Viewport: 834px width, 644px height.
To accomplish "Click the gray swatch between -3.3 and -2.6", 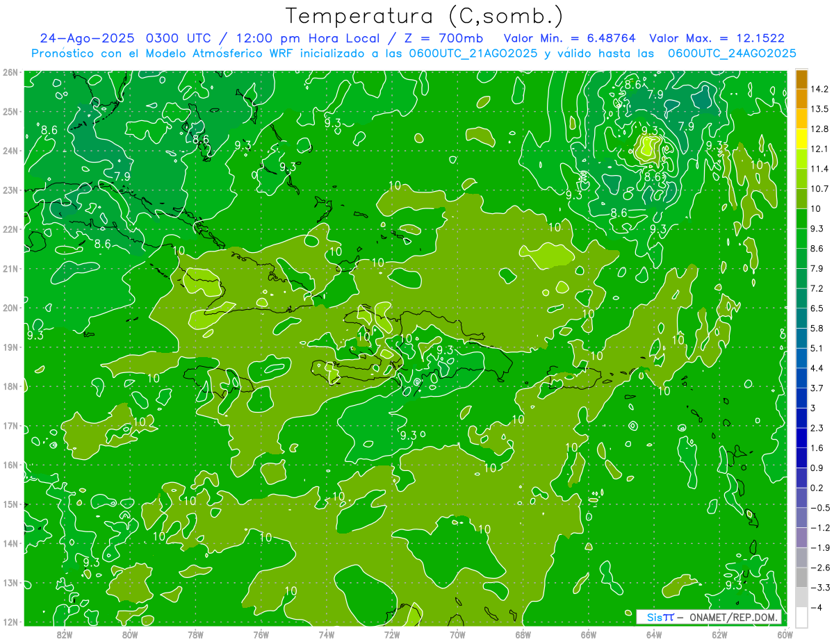I will click(801, 577).
